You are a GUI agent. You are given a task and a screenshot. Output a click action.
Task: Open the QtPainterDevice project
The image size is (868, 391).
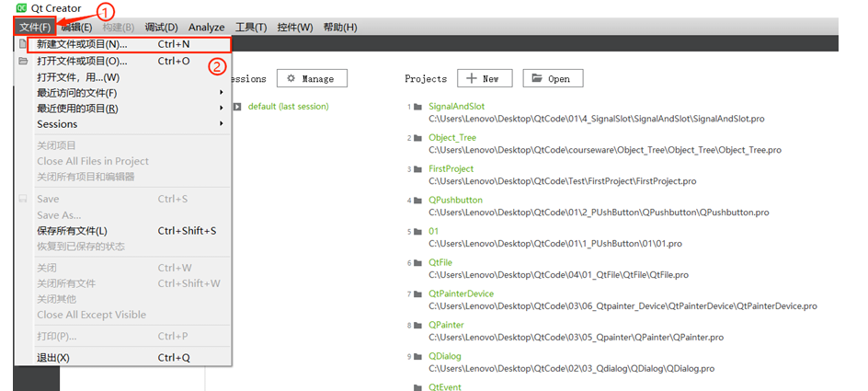click(462, 293)
